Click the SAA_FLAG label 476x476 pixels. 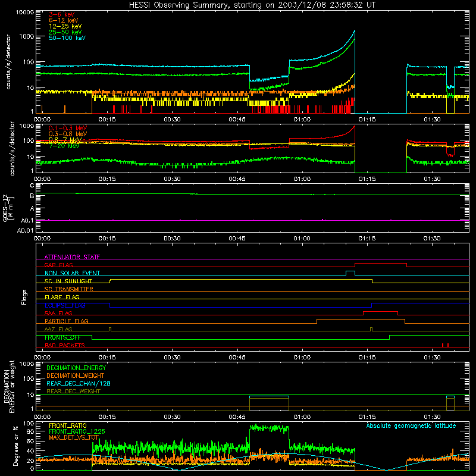click(x=58, y=313)
